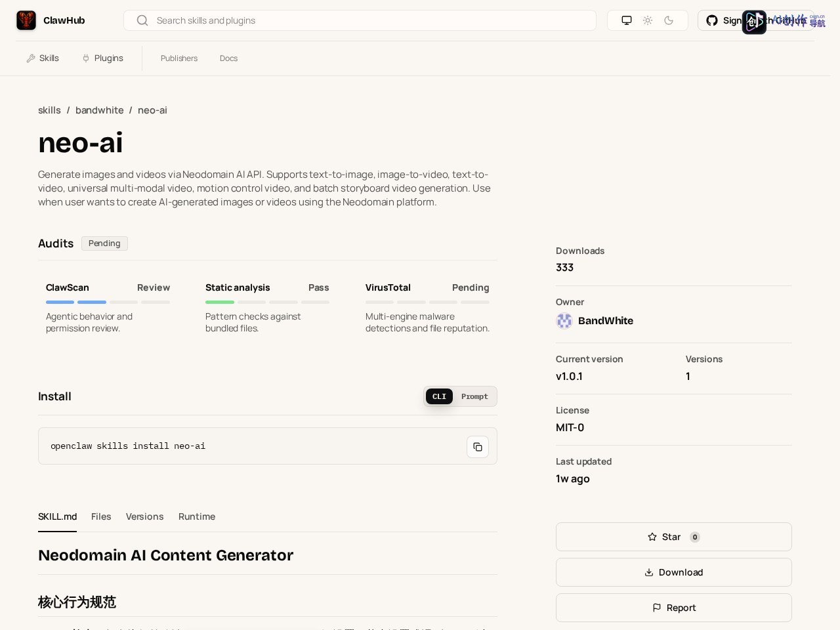Click ClawHub brand name
The image size is (840, 630).
pos(64,20)
